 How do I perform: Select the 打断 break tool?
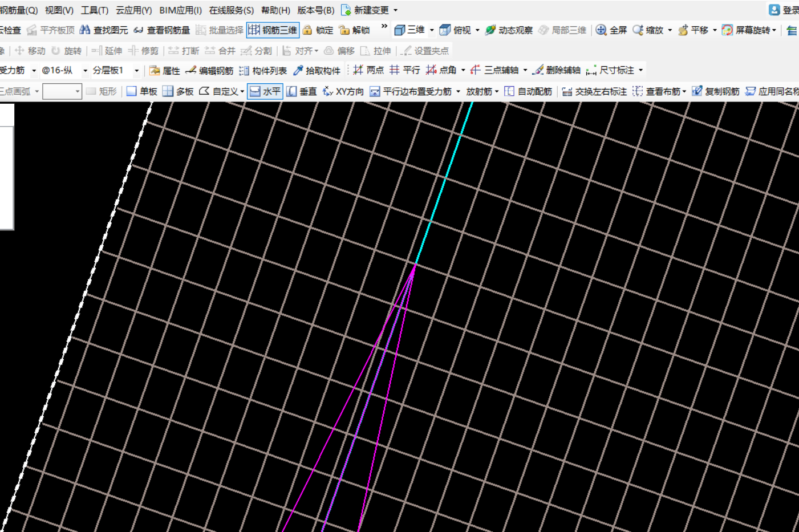[184, 51]
